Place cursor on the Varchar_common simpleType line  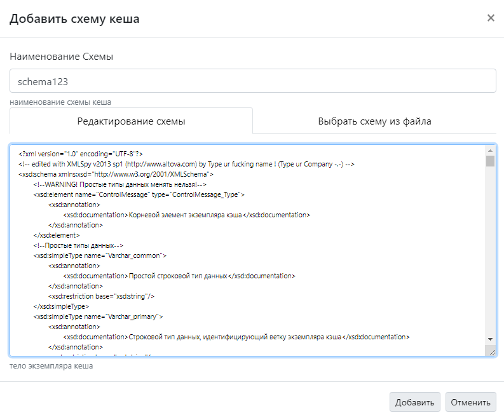coord(100,255)
